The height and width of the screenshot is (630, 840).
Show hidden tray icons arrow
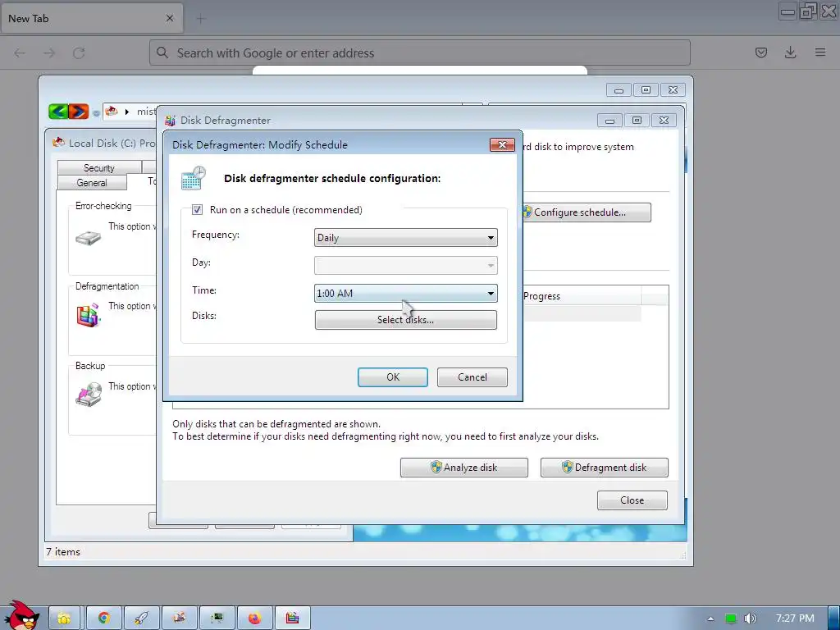[x=710, y=619]
